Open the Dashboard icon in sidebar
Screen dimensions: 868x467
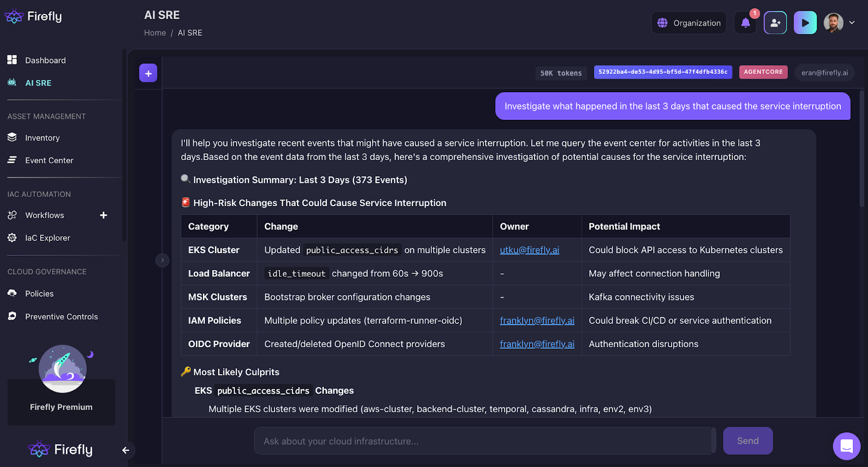(x=12, y=60)
